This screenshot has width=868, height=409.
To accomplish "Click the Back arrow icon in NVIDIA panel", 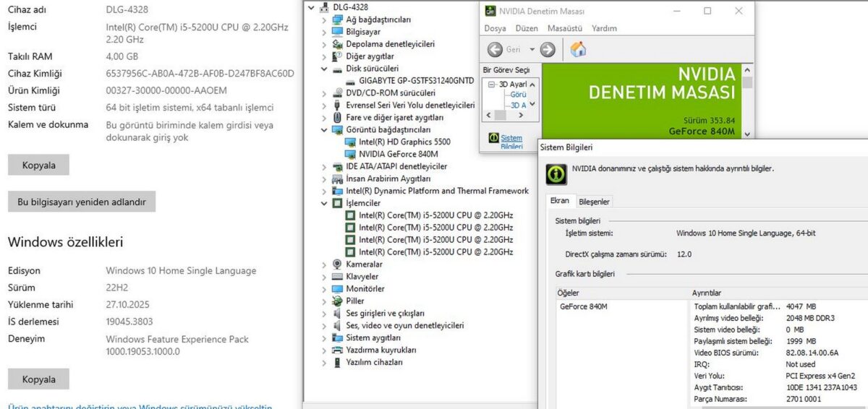I will tap(495, 49).
